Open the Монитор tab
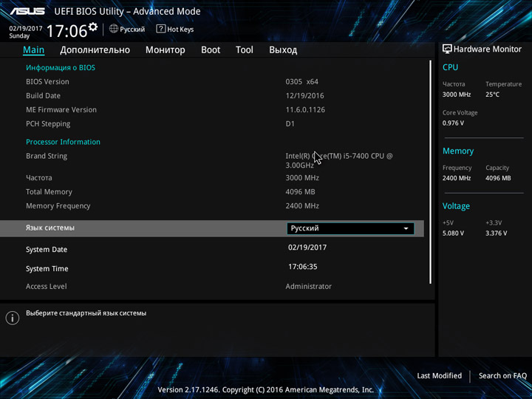 click(x=166, y=50)
